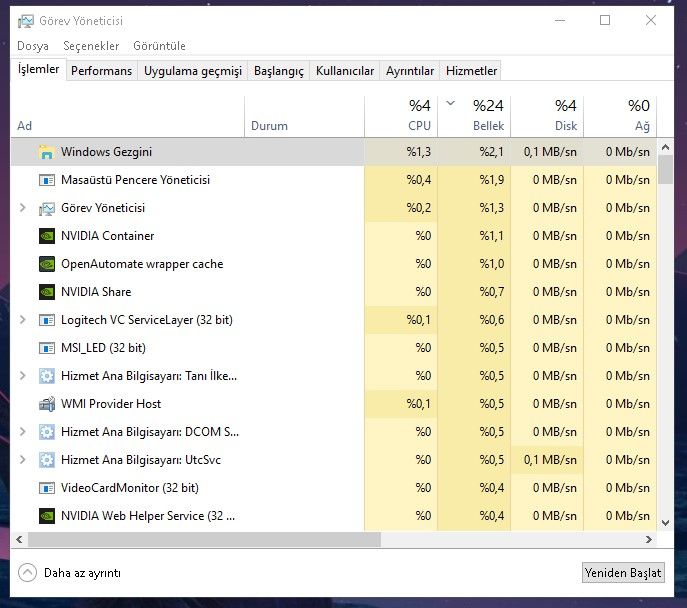Click the Masaüstü Pencere Yöneticisi icon

pyautogui.click(x=46, y=180)
